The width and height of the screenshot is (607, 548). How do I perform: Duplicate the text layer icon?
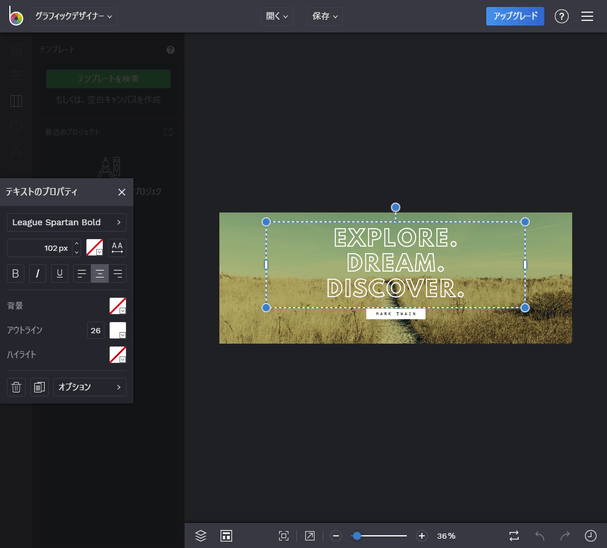click(x=39, y=387)
